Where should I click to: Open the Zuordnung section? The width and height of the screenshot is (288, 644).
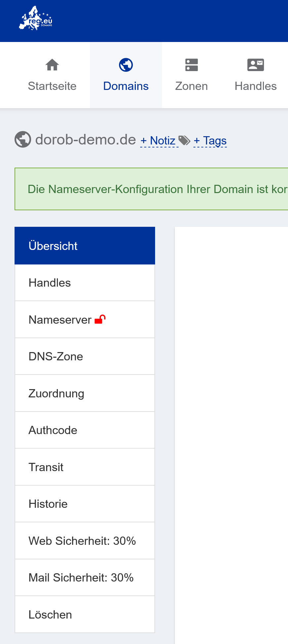click(85, 393)
